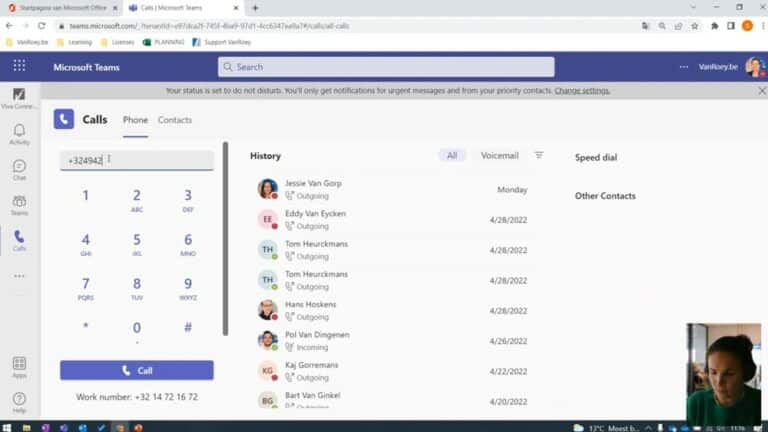Tap the star key on keypad

[86, 326]
